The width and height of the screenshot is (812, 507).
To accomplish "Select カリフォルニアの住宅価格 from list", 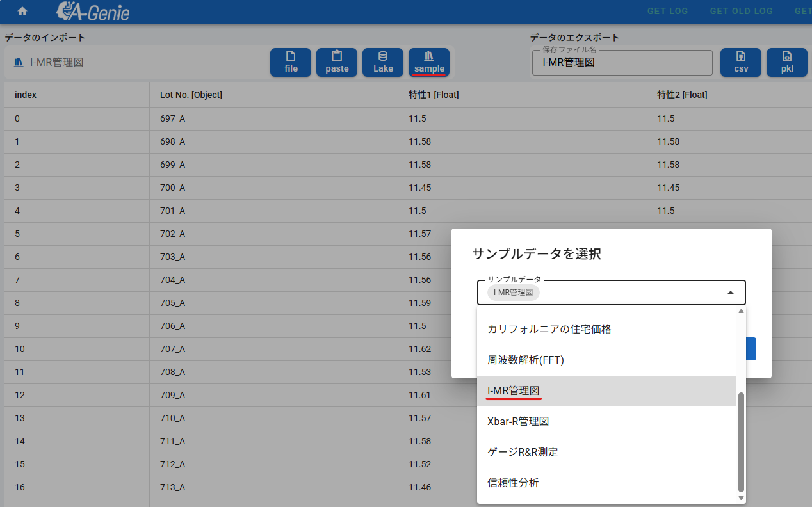I will click(549, 329).
